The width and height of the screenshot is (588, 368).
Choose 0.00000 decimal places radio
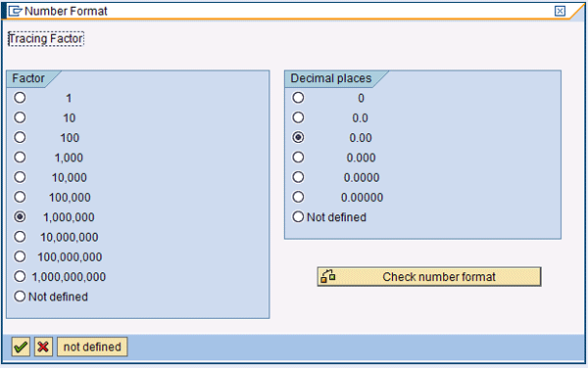coord(298,197)
